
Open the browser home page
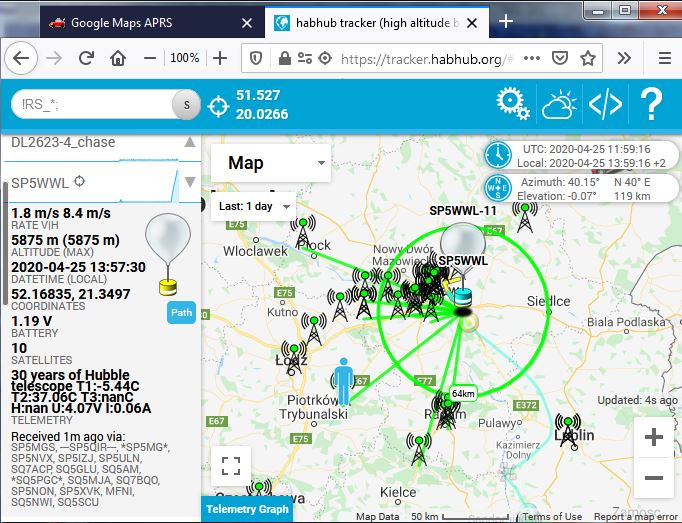tap(118, 58)
